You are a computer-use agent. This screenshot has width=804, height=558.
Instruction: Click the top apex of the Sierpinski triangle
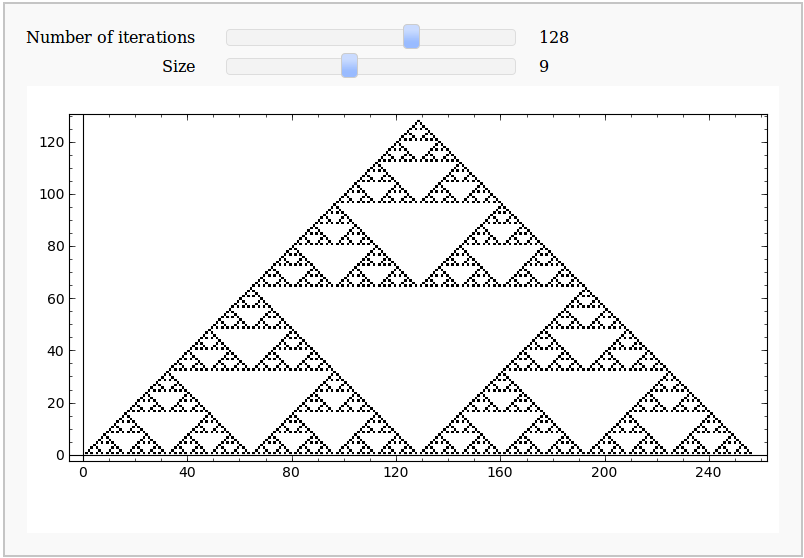pos(418,123)
